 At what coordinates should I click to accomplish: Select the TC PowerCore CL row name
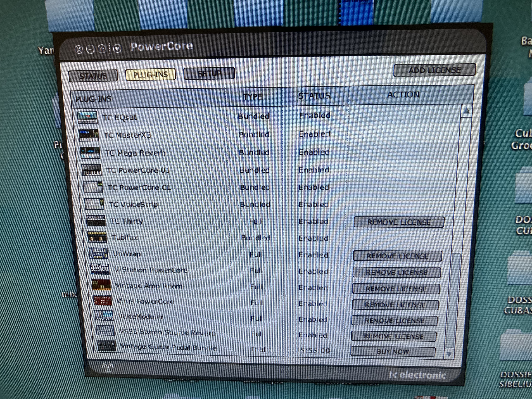[x=139, y=187]
